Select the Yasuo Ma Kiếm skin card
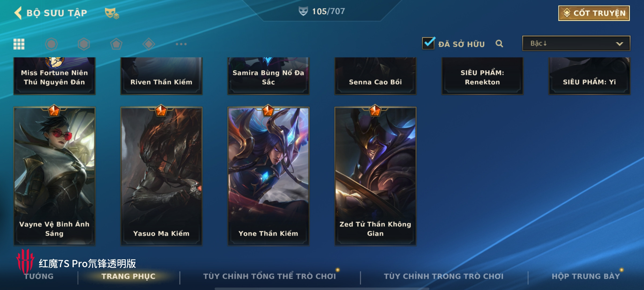644x290 pixels. click(161, 176)
